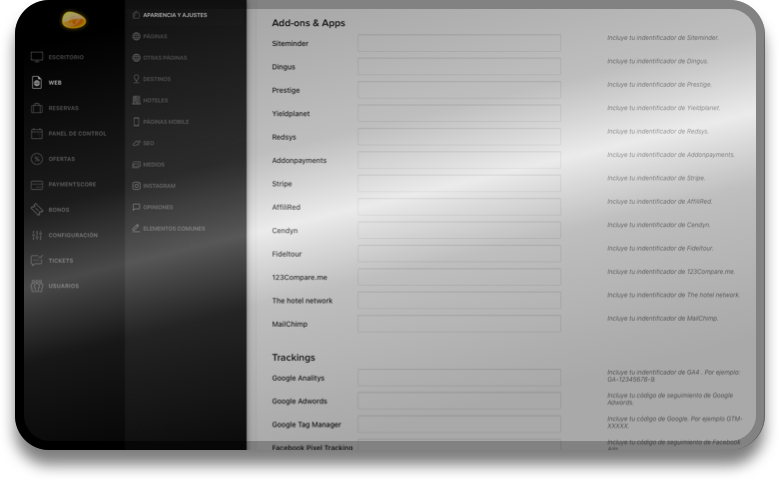This screenshot has width=779, height=480.
Task: Open Escritorio monitor icon
Action: pos(37,57)
